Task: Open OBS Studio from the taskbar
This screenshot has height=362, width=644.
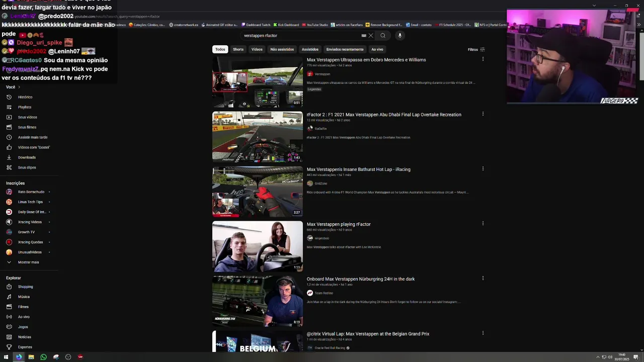Action: (68, 357)
